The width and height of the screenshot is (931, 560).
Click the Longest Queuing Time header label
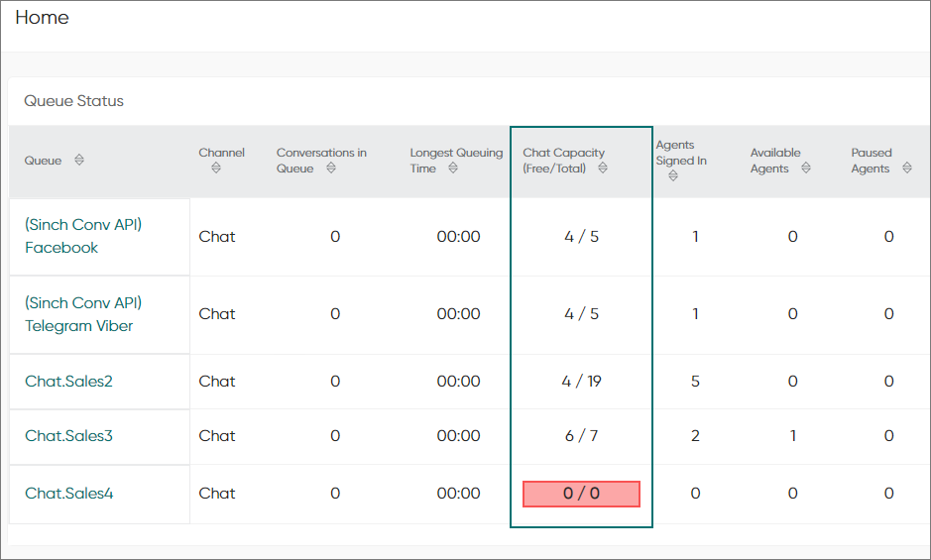(x=456, y=161)
